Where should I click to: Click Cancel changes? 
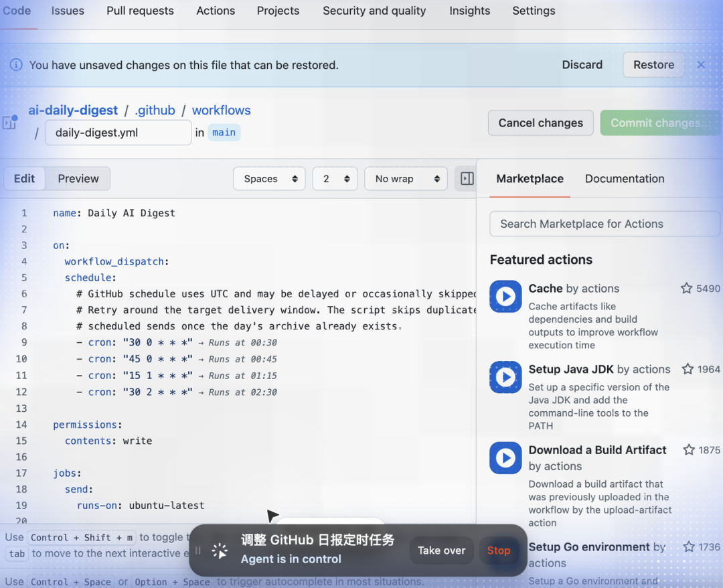540,123
